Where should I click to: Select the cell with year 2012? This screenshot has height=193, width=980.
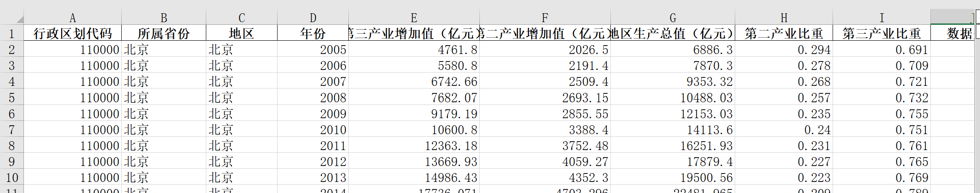(313, 162)
